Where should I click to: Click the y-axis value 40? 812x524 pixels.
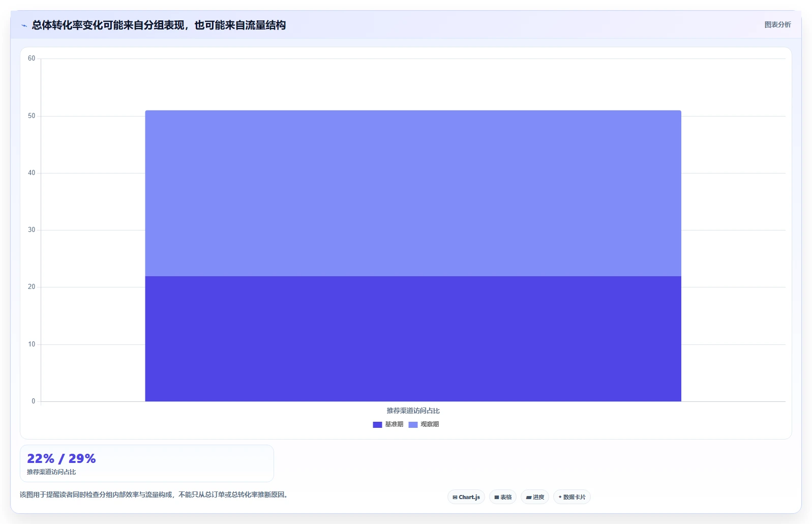[32, 173]
